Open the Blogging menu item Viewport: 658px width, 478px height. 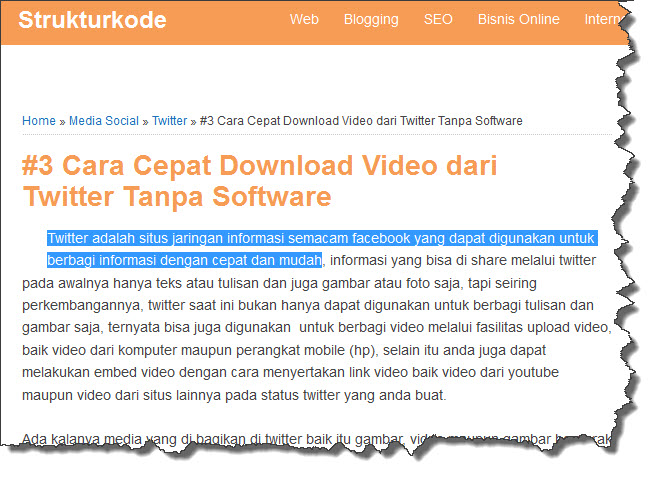371,20
